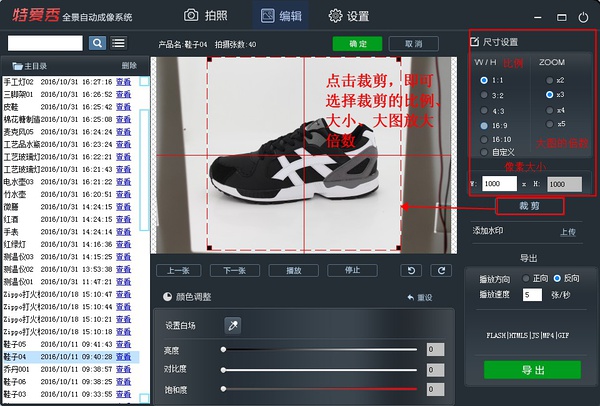
Task: Select the 电水壶03 list row
Action: [x=71, y=182]
